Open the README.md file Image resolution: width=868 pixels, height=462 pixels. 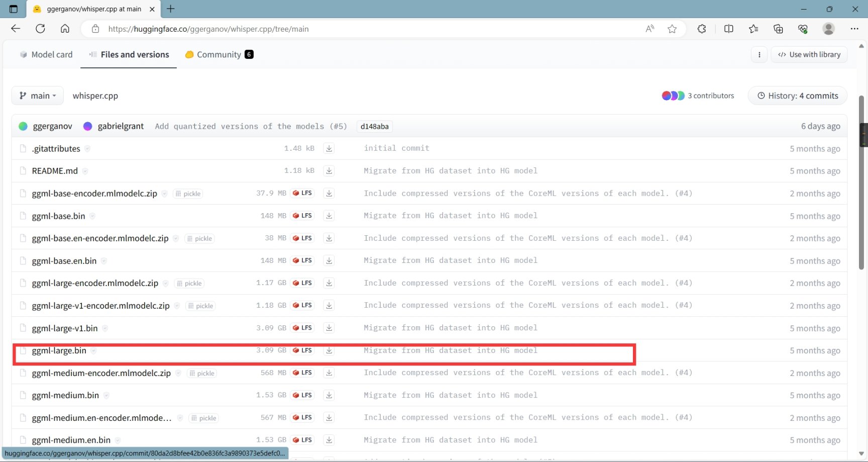pyautogui.click(x=55, y=171)
